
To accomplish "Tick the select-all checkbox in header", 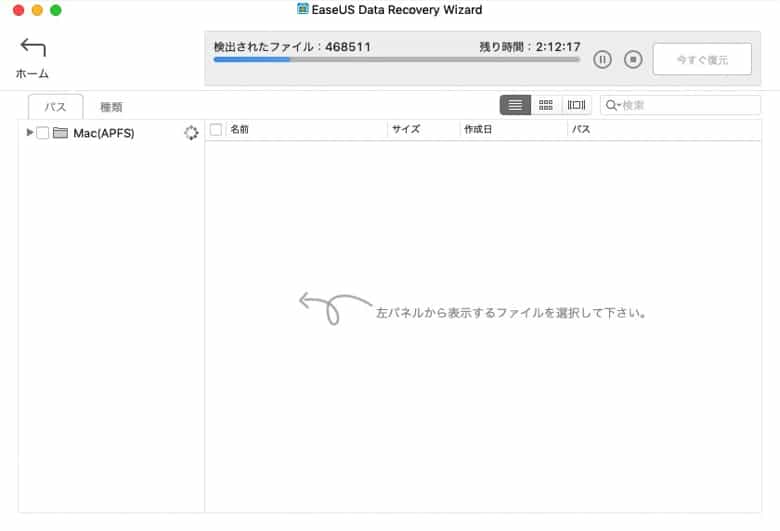I will 216,130.
